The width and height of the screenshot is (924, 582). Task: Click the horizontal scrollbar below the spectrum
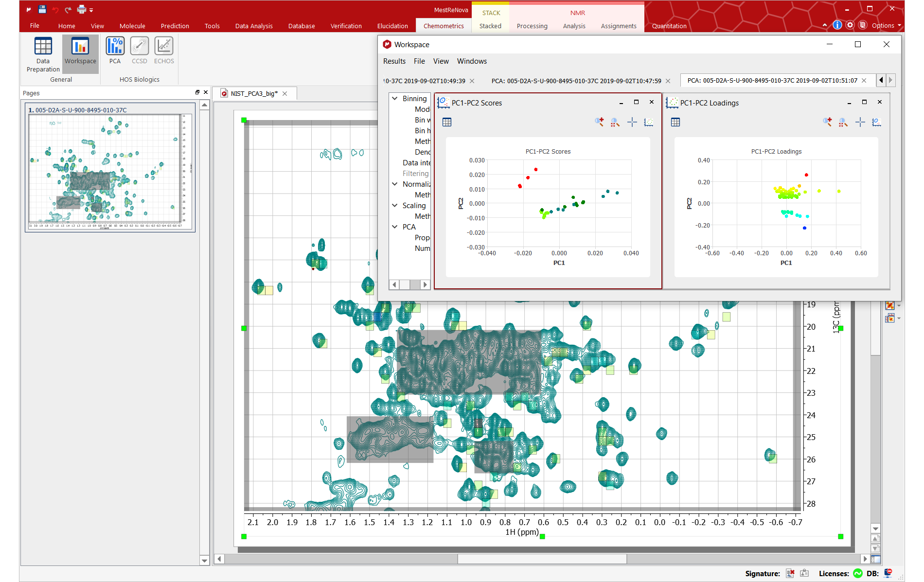click(x=541, y=559)
